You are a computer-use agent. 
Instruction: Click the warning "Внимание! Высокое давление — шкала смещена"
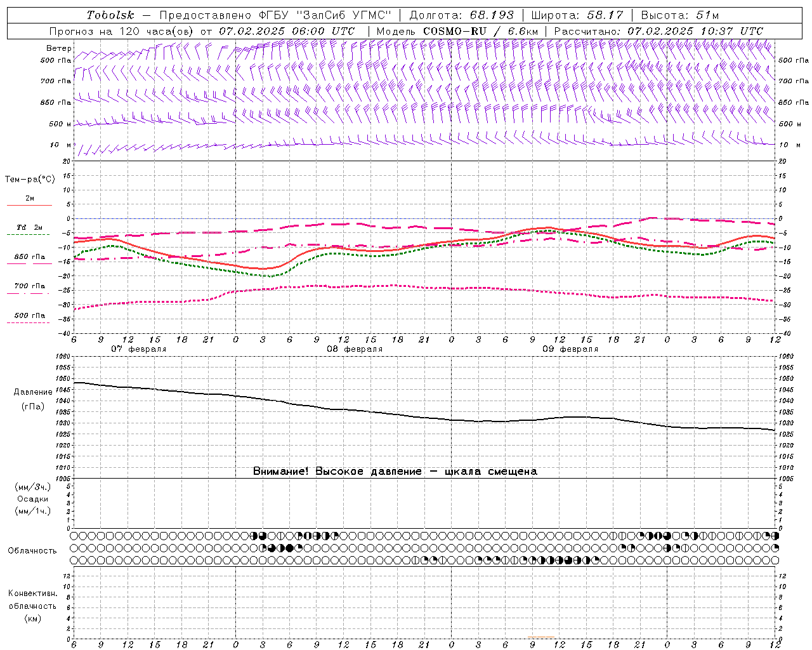[395, 472]
